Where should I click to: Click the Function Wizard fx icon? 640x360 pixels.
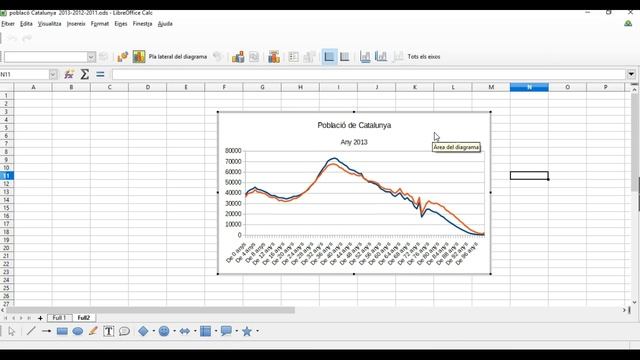69,74
